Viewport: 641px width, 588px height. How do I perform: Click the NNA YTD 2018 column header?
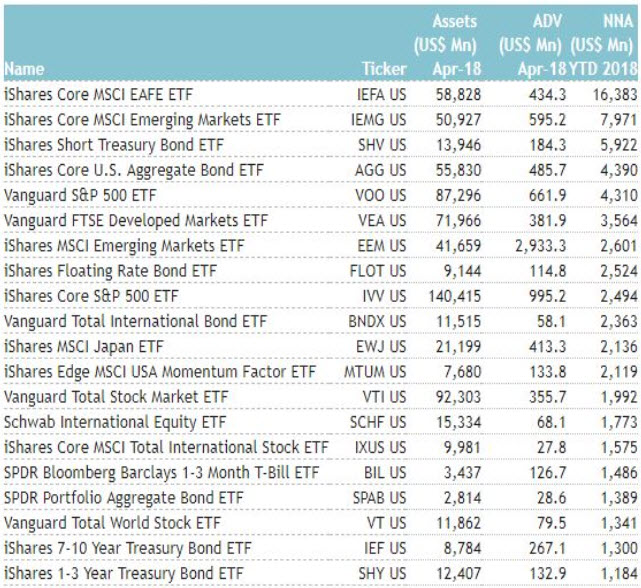click(604, 45)
